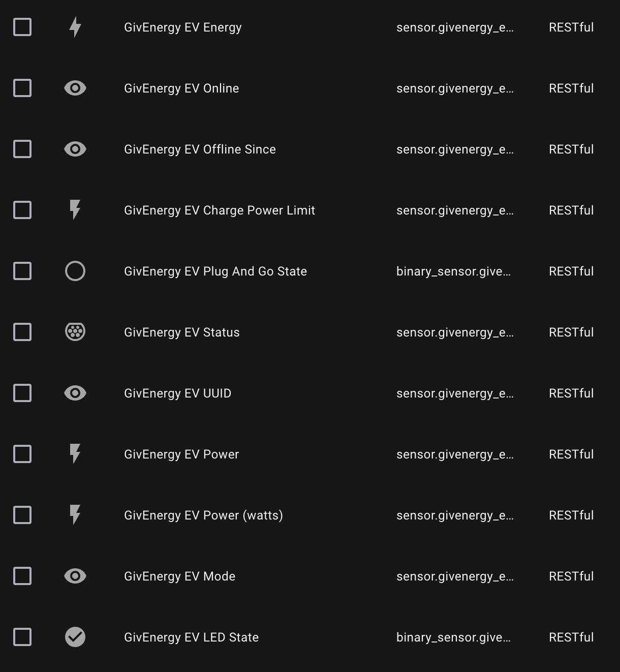Select the checkbox next to GivEnergy EV LED State
The width and height of the screenshot is (620, 672).
22,637
